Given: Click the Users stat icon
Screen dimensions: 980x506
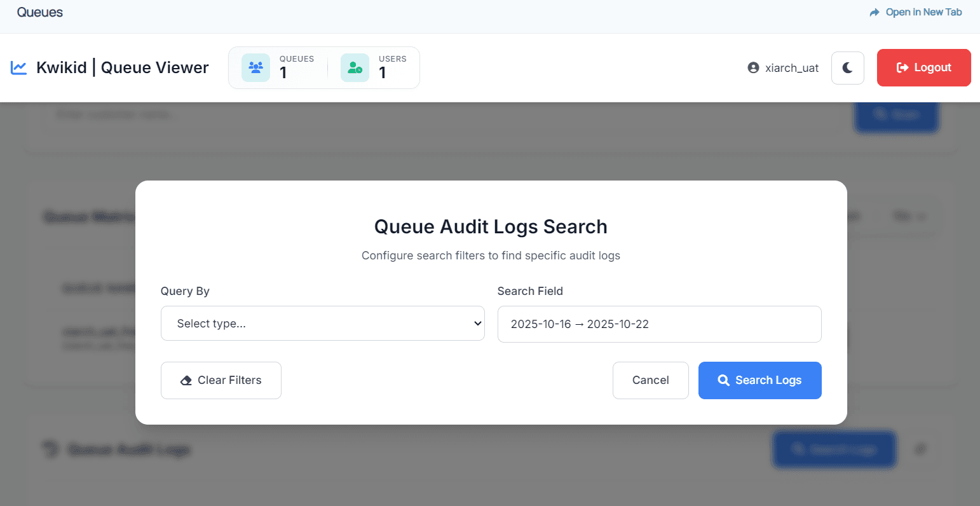Looking at the screenshot, I should pos(355,67).
